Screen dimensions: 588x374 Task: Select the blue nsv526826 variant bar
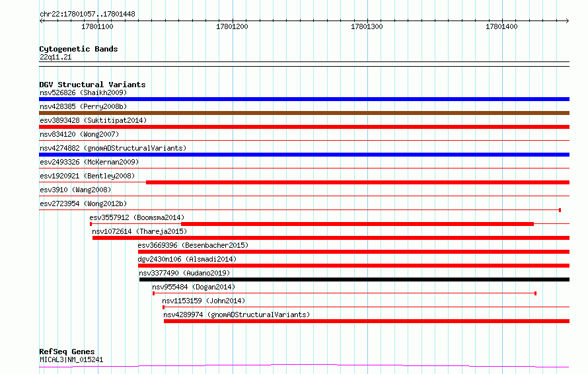point(304,99)
